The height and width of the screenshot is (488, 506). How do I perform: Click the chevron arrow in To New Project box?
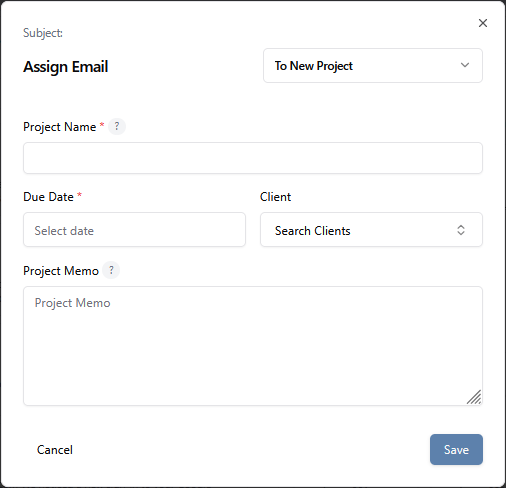[x=465, y=65]
